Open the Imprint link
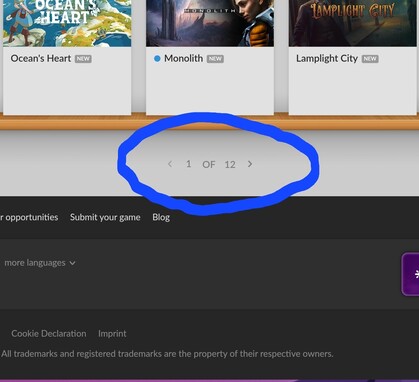 (x=112, y=334)
